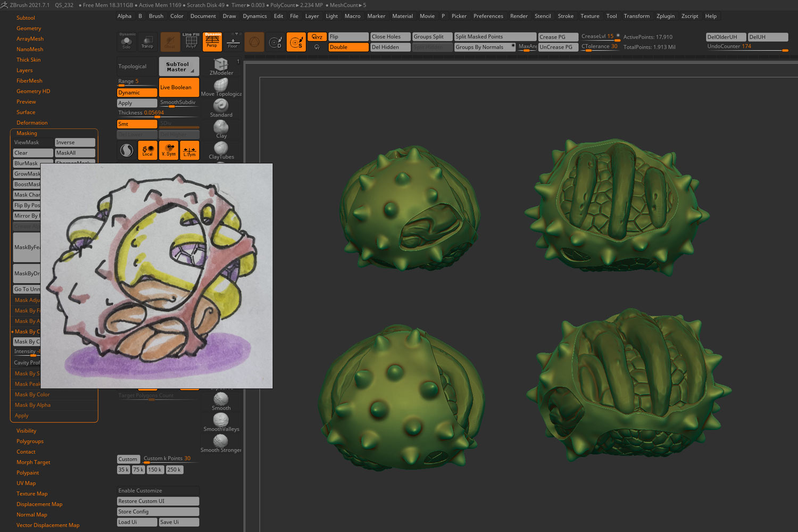The height and width of the screenshot is (532, 798).
Task: Select the Clay brush
Action: tap(221, 129)
